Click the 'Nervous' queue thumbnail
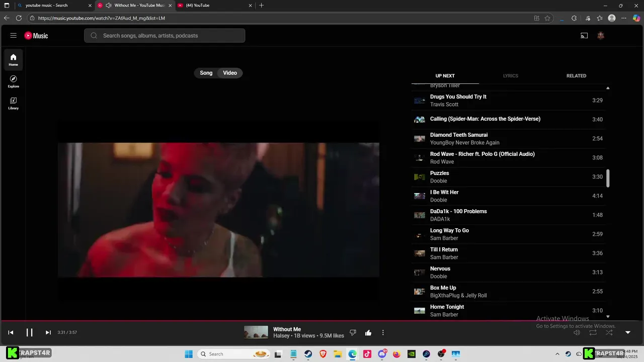The height and width of the screenshot is (362, 644). (x=420, y=273)
